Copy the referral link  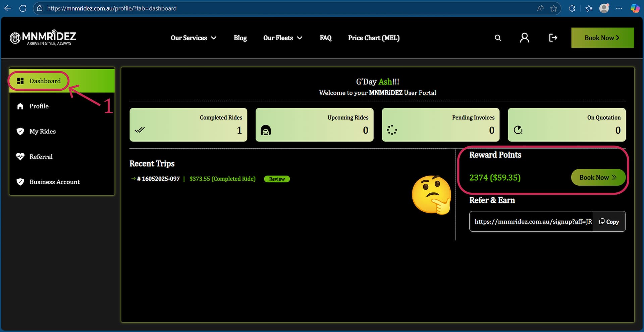pos(609,222)
